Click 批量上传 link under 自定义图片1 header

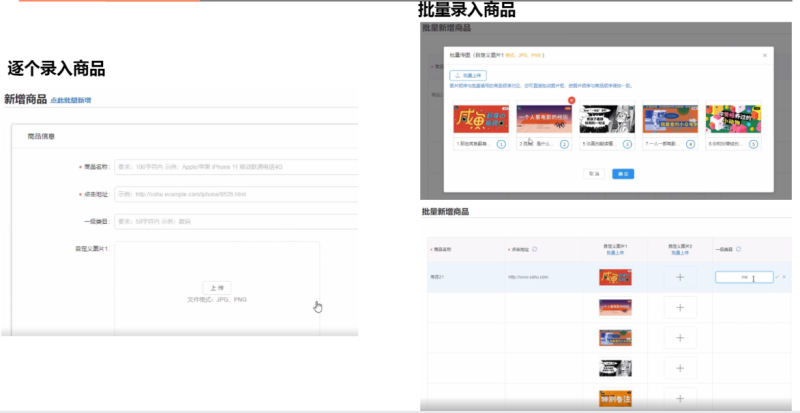pyautogui.click(x=615, y=253)
